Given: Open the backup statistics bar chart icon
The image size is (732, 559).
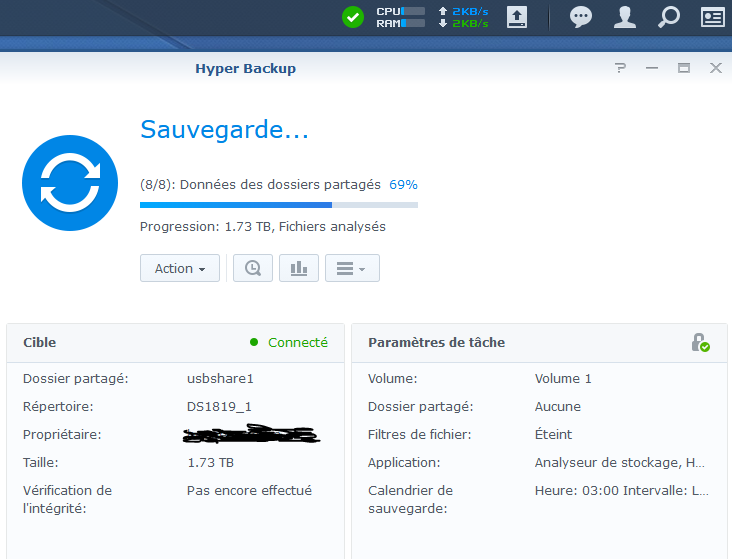Looking at the screenshot, I should (x=299, y=268).
